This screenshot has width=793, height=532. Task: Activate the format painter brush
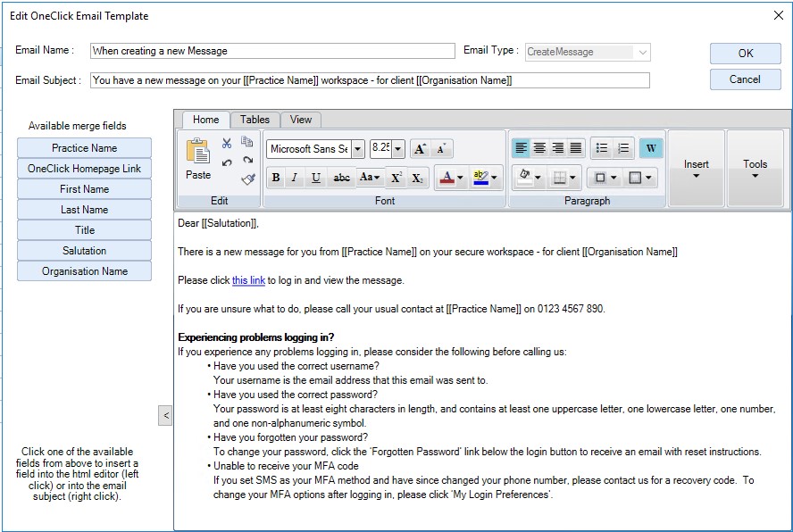coord(248,179)
